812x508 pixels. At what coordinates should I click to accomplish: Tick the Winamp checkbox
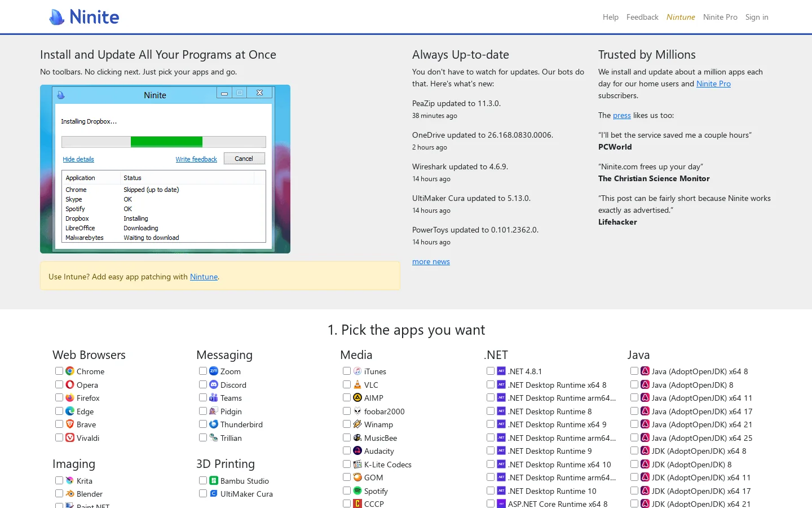pos(347,424)
